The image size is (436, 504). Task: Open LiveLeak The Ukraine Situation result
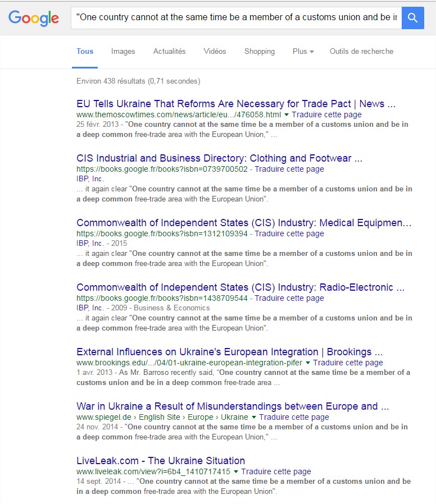pyautogui.click(x=161, y=461)
